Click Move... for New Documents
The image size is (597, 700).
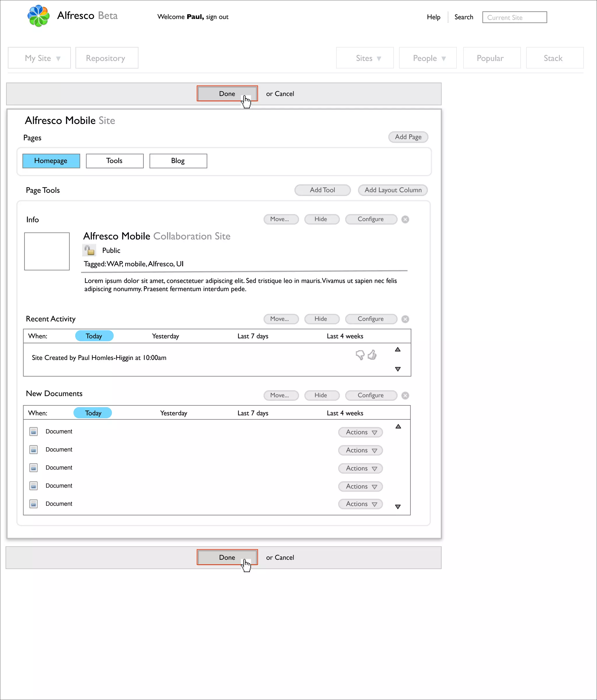point(281,395)
